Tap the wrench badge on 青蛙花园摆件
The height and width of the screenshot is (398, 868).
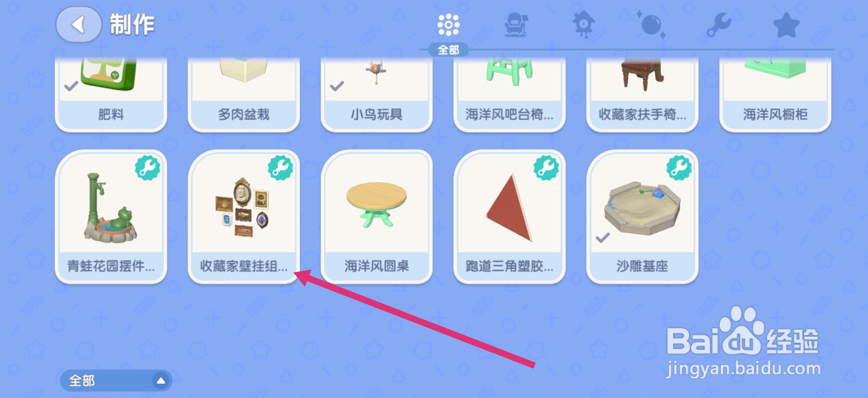[148, 168]
